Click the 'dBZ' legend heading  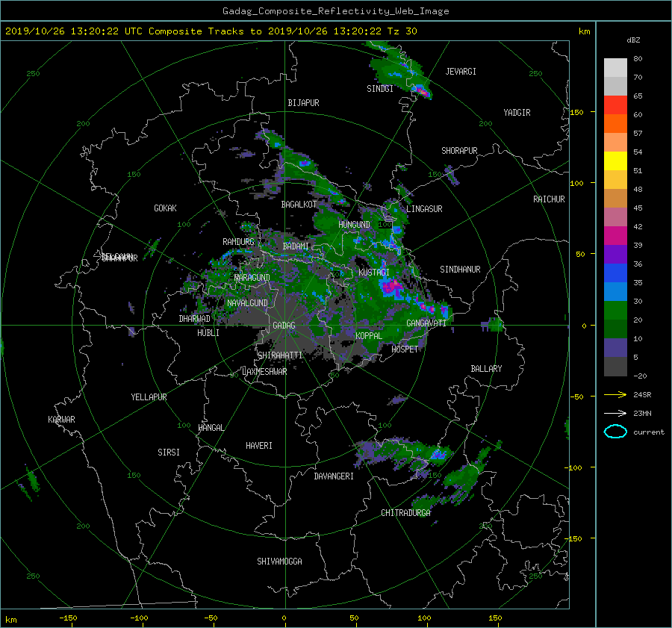633,40
